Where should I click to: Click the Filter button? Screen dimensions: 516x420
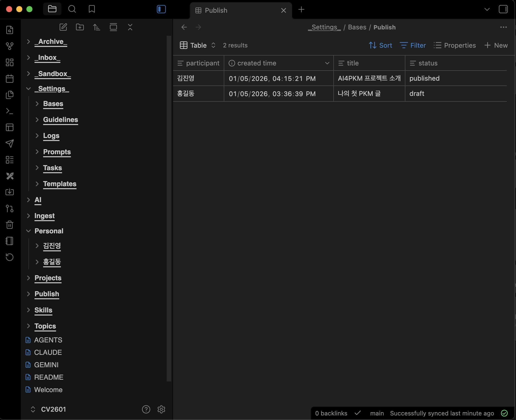coord(413,45)
